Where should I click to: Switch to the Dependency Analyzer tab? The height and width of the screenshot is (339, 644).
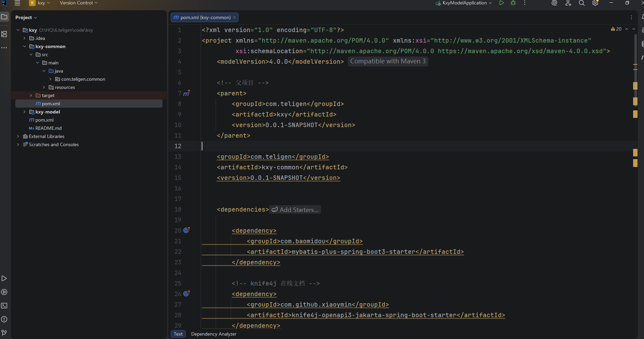pyautogui.click(x=214, y=334)
